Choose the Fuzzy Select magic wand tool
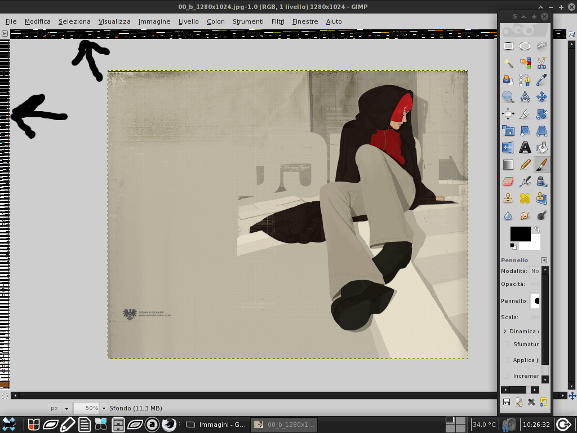 point(508,63)
